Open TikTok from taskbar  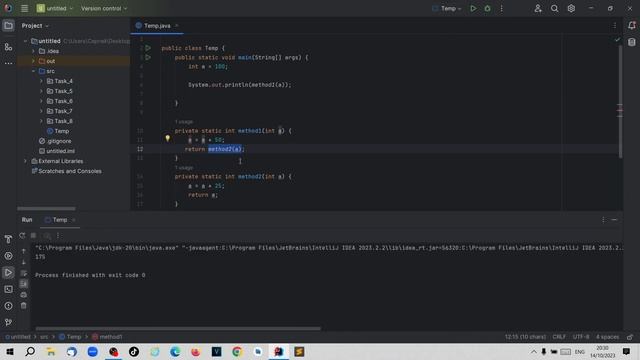tap(134, 351)
